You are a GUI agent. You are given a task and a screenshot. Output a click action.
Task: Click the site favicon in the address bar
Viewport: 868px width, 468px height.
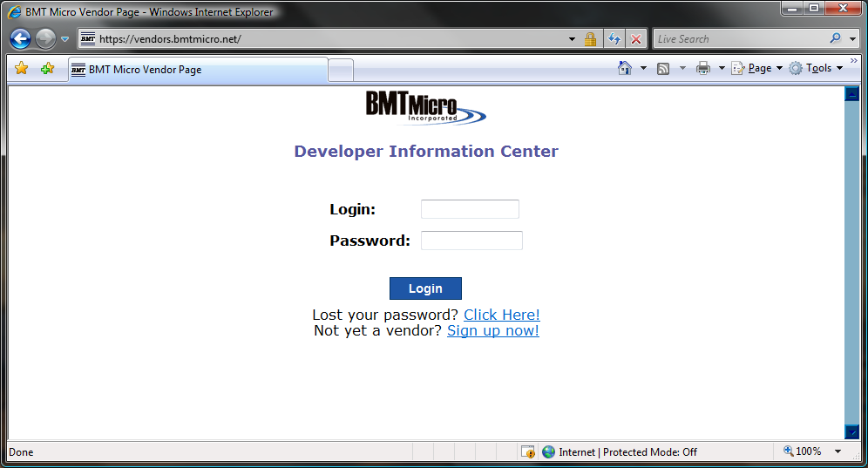click(88, 38)
